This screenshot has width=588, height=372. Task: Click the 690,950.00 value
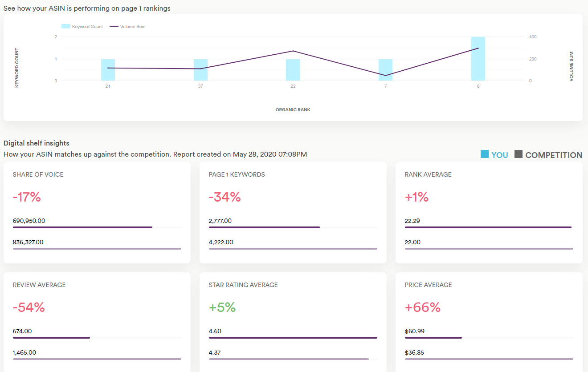click(x=29, y=221)
